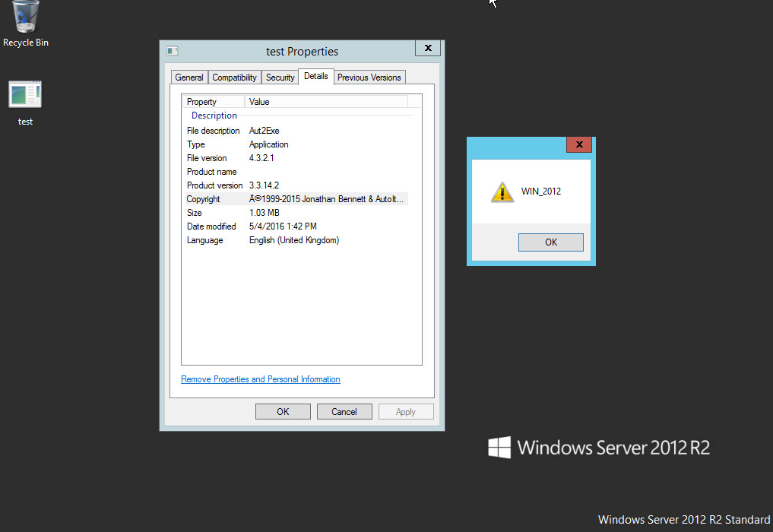Click OK in the test Properties dialog

point(283,412)
